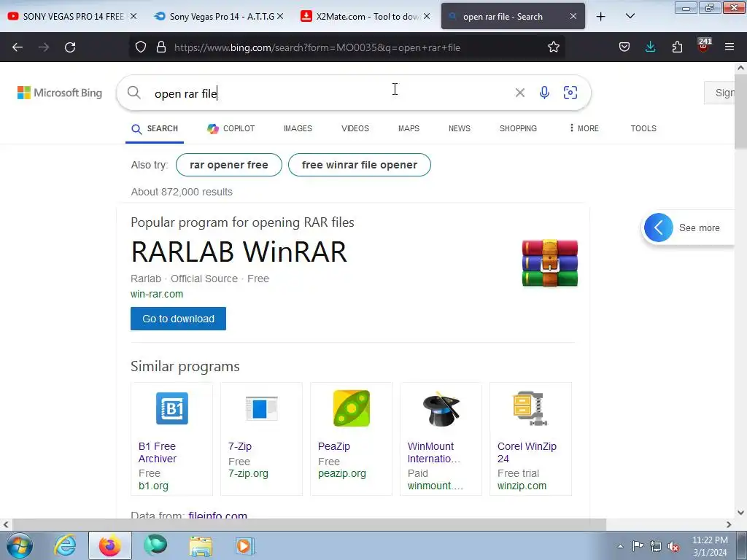Expand the MORE search options menu
The width and height of the screenshot is (747, 560).
click(x=584, y=128)
